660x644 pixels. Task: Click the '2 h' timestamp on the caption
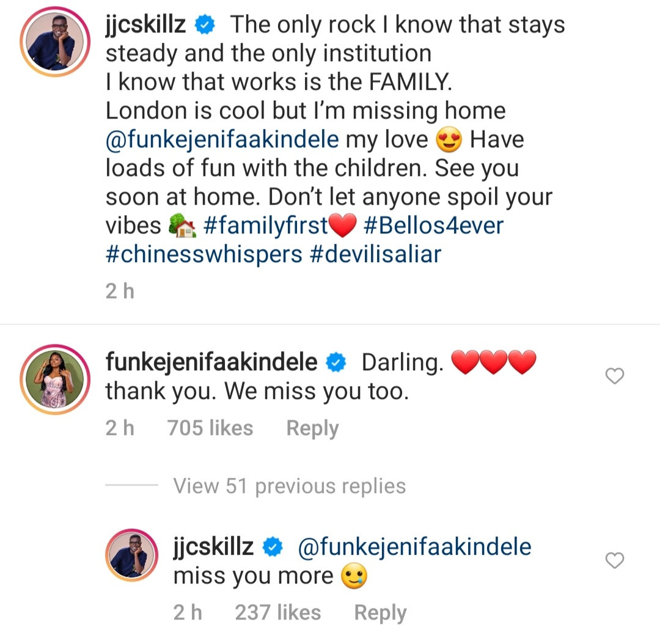click(120, 291)
